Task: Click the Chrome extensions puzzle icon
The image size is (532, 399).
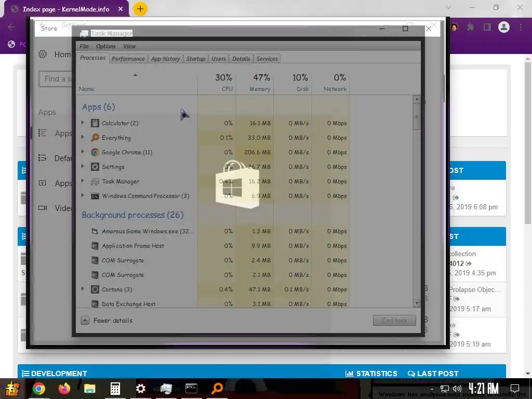Action: pos(470,27)
